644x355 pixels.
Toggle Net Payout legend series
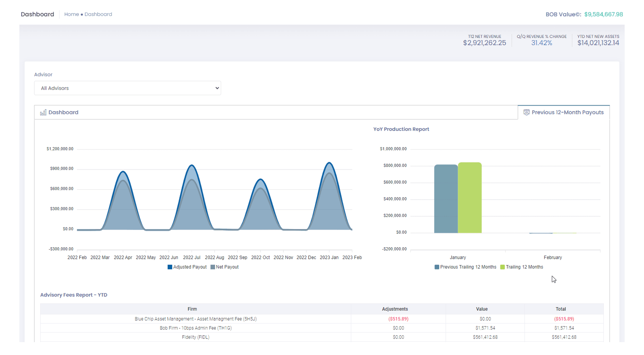pos(224,267)
